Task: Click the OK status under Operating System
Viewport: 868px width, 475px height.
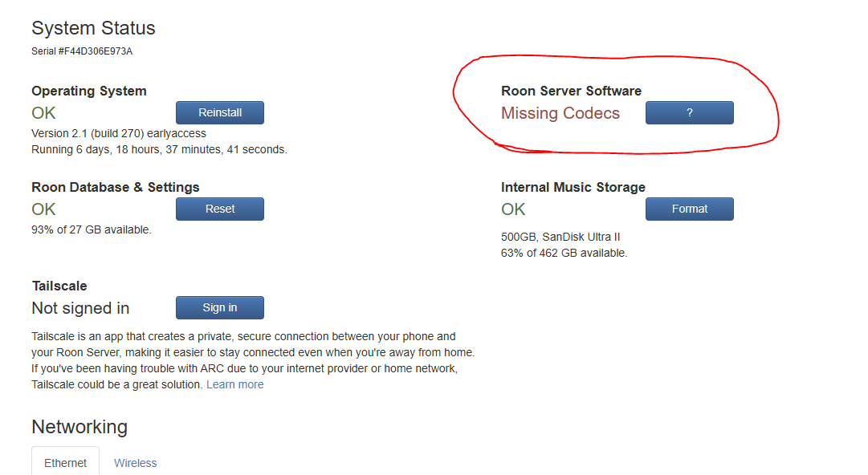Action: (x=43, y=113)
